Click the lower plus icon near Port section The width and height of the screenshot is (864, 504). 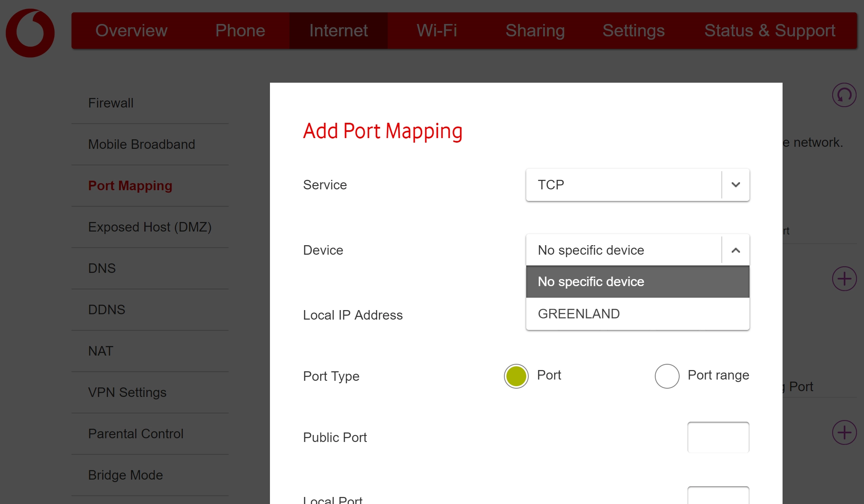pos(844,432)
